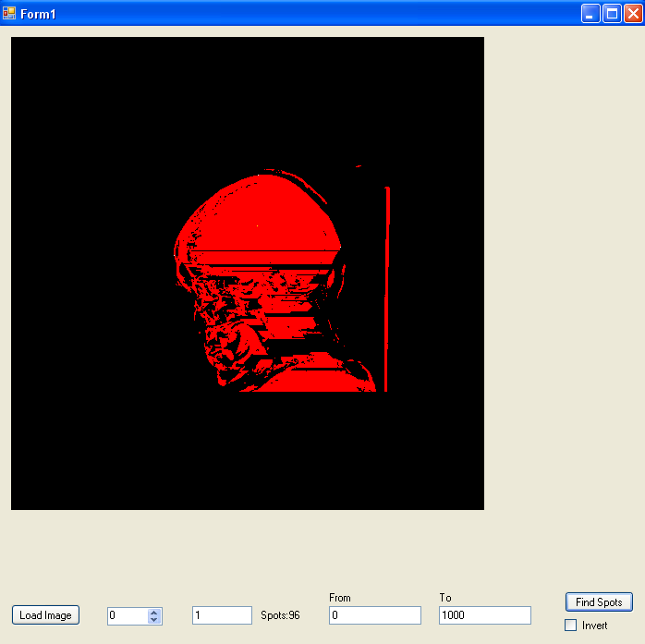
Task: Maximize the Form1 window
Action: 612,14
